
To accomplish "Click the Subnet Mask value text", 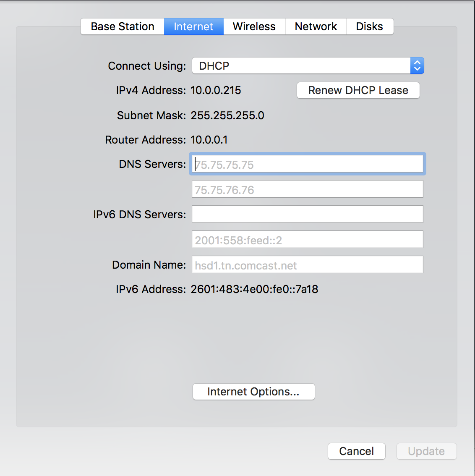I will (227, 115).
